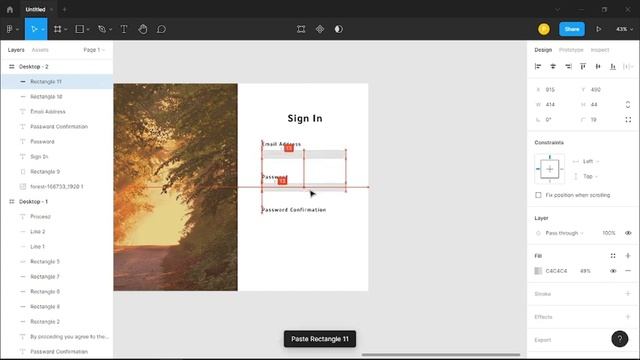Select the Untitled file tab

[36, 9]
